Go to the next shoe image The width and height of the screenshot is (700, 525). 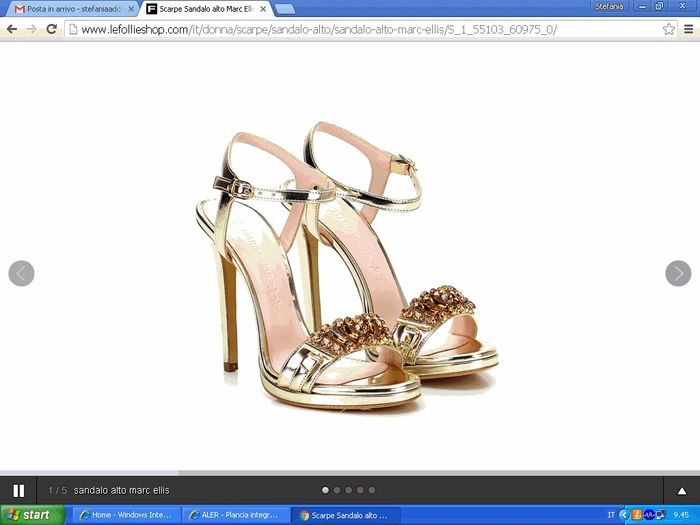pos(678,273)
